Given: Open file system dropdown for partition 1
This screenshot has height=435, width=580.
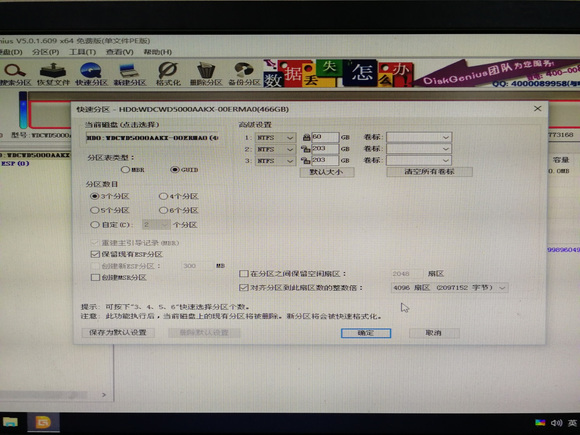Looking at the screenshot, I should (275, 138).
